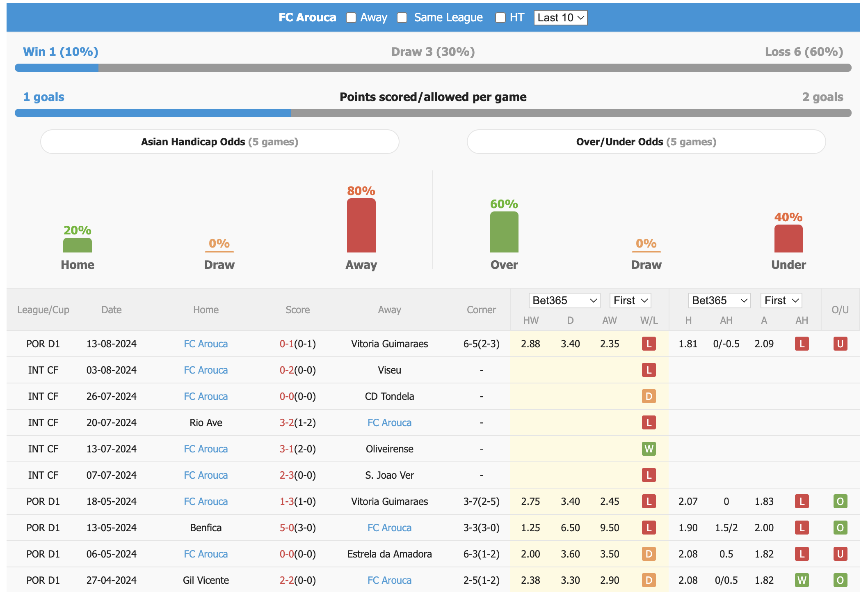868x592 pixels.
Task: Open FC Arouca link versus Oliveirense
Action: point(206,449)
